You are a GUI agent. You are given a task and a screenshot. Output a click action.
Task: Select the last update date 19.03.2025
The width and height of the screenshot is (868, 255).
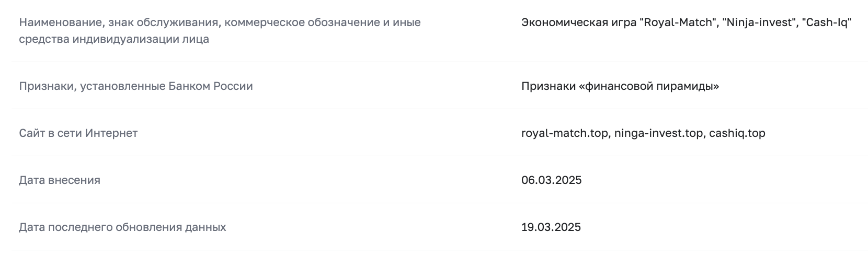[x=551, y=227]
